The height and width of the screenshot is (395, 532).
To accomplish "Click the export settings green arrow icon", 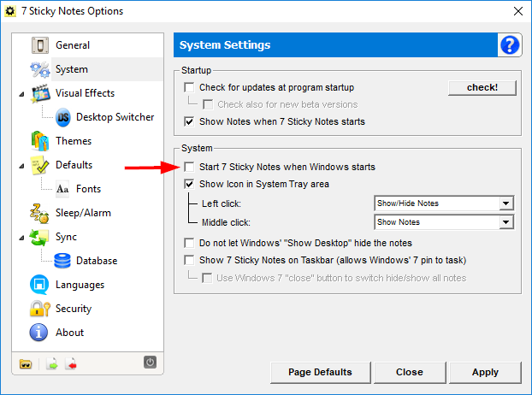I will [x=52, y=364].
